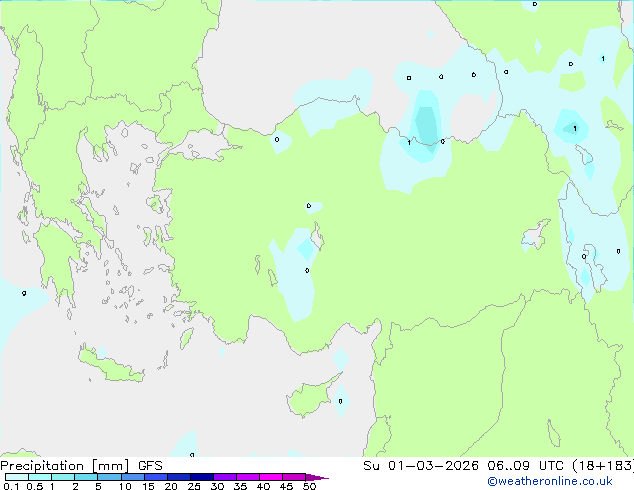The width and height of the screenshot is (634, 490).
Task: Click the legend label '50'
Action: (309, 486)
